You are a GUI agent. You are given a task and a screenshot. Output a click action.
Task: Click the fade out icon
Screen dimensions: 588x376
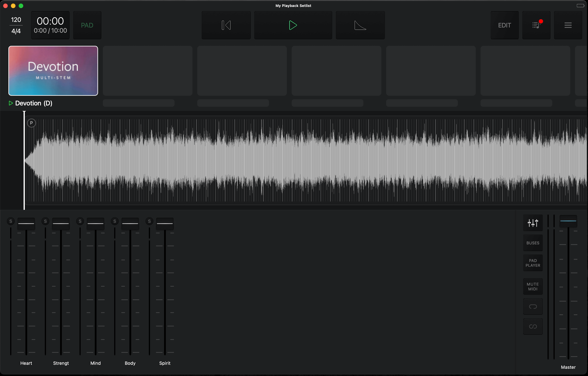click(360, 25)
